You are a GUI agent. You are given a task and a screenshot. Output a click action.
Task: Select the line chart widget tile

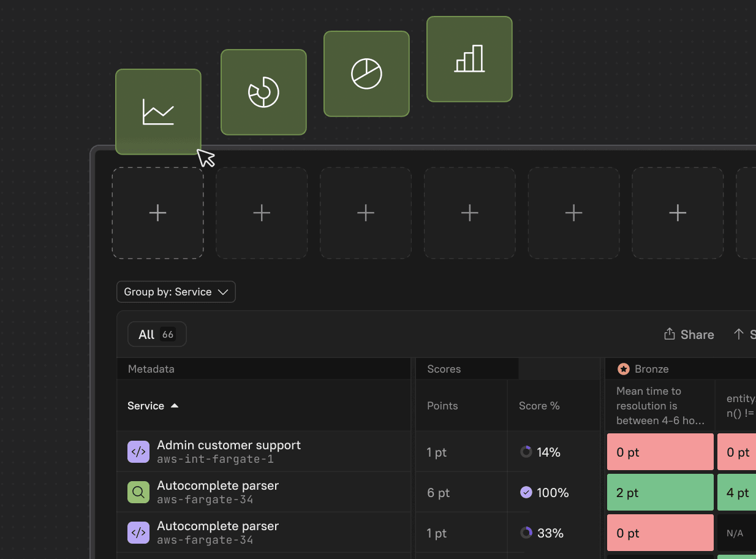[158, 112]
